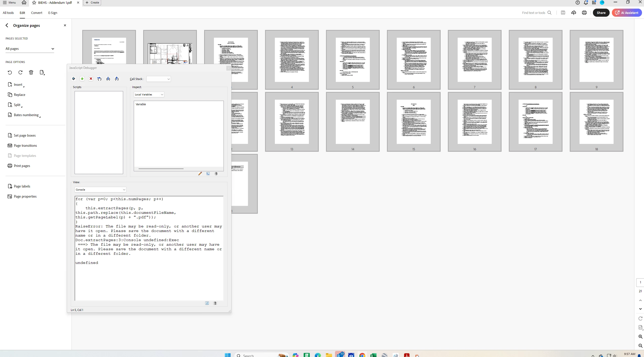Delete selected pages with trash icon
The image size is (644, 357).
[31, 72]
